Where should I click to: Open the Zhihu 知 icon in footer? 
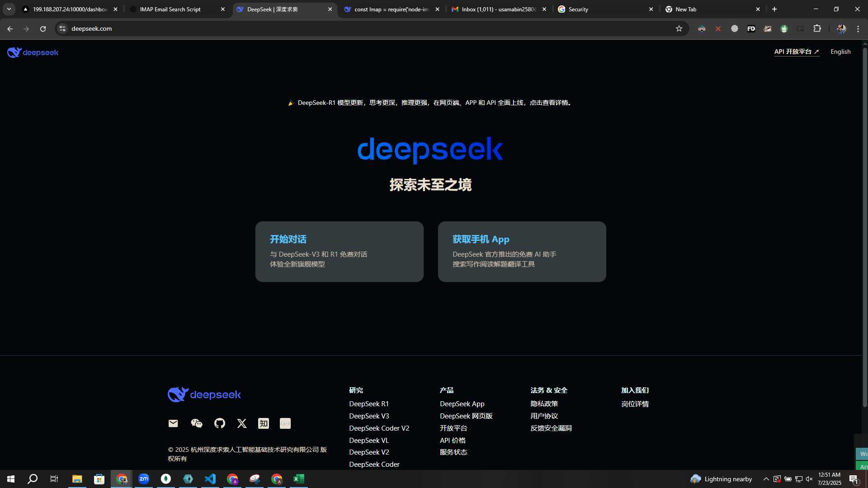coord(264,423)
